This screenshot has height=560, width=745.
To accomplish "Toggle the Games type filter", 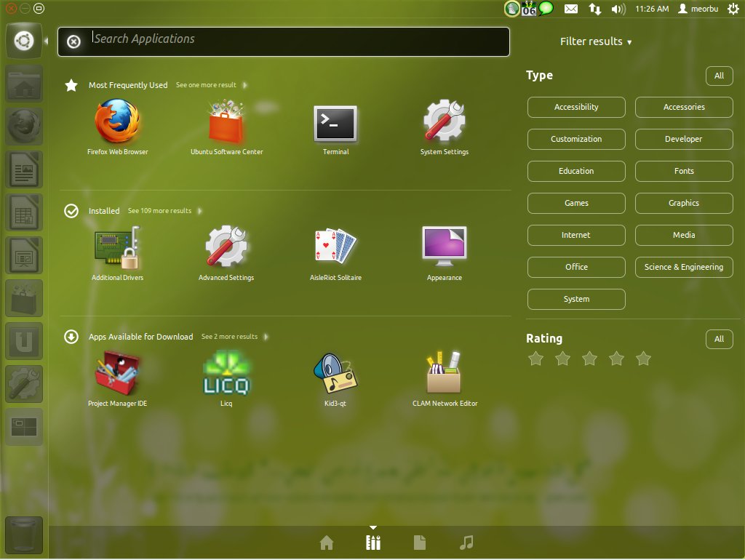I will [x=576, y=204].
